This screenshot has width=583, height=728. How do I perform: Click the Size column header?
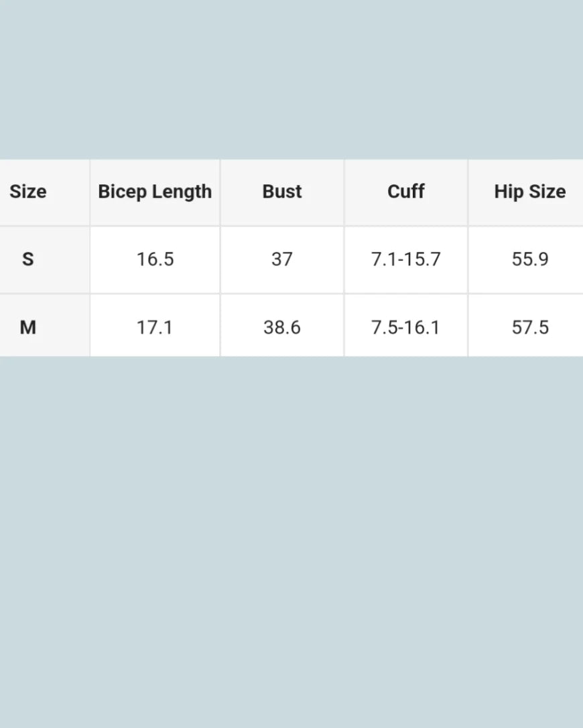tap(28, 192)
